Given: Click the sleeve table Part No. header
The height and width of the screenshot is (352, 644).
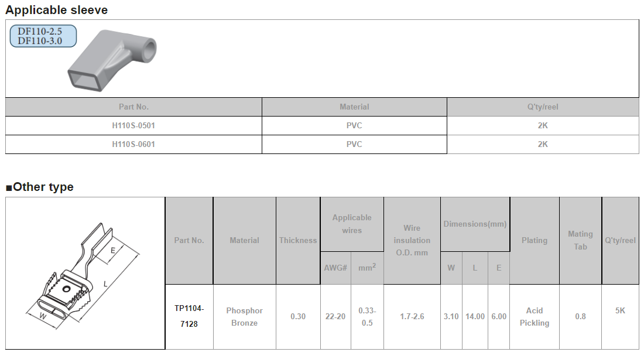Looking at the screenshot, I should [133, 107].
